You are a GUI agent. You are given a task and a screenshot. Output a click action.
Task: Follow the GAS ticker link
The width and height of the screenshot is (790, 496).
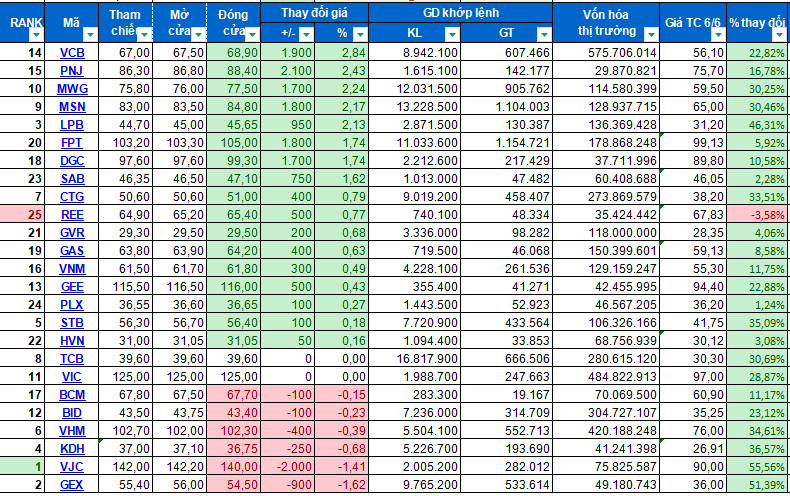click(x=72, y=251)
